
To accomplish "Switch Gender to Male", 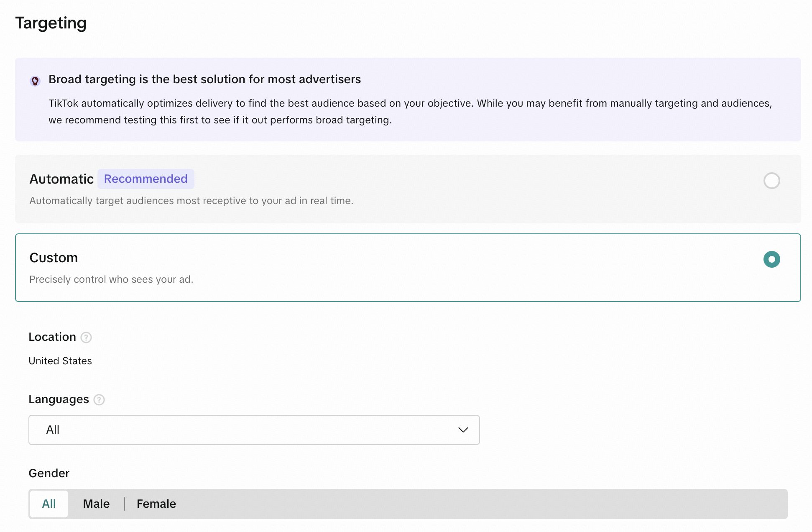I will coord(96,504).
